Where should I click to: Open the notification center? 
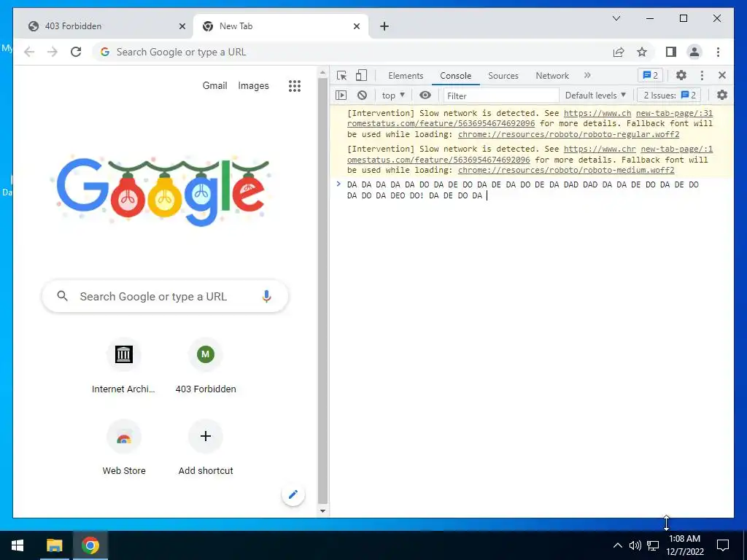(x=723, y=545)
